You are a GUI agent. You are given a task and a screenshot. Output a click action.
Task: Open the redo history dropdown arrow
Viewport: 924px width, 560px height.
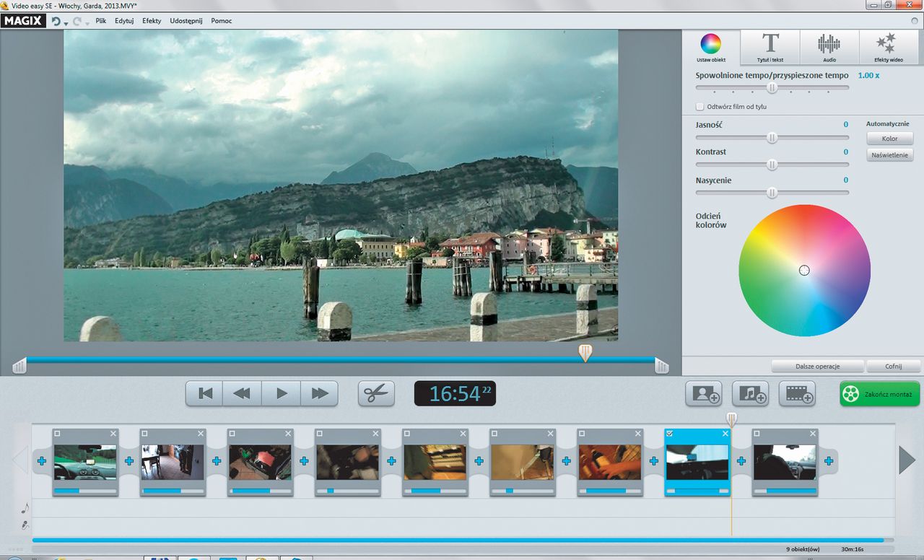pos(87,23)
